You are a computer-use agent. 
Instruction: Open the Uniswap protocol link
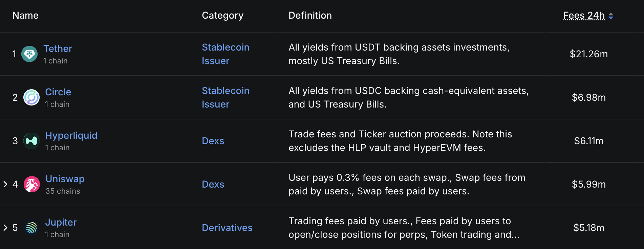(x=65, y=179)
